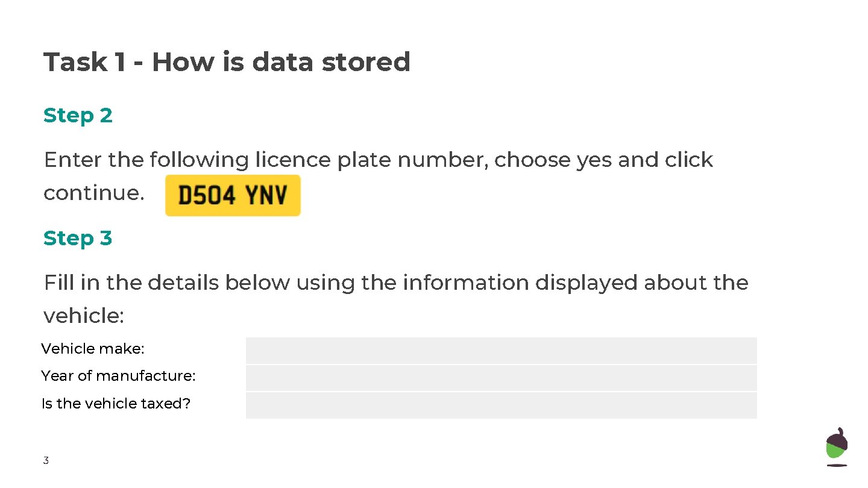Click the word 'continue.' beside the plate
The width and height of the screenshot is (868, 488).
click(94, 193)
